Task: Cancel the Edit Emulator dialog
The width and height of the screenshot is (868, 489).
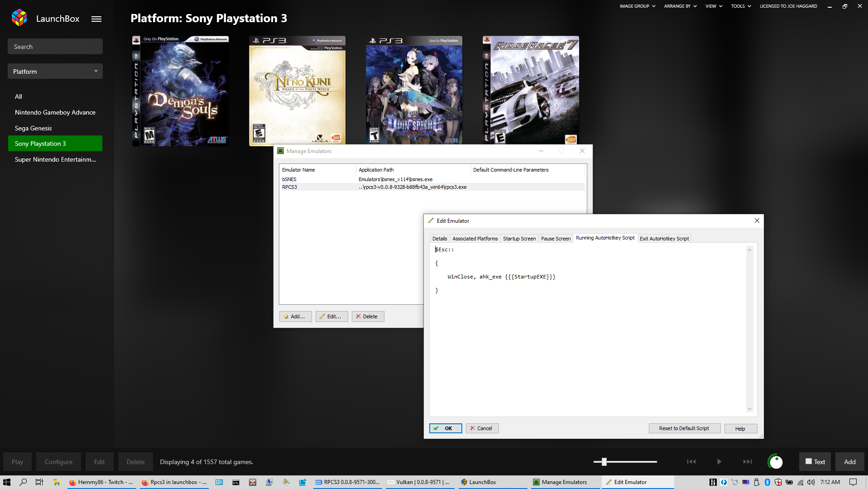Action: point(482,428)
